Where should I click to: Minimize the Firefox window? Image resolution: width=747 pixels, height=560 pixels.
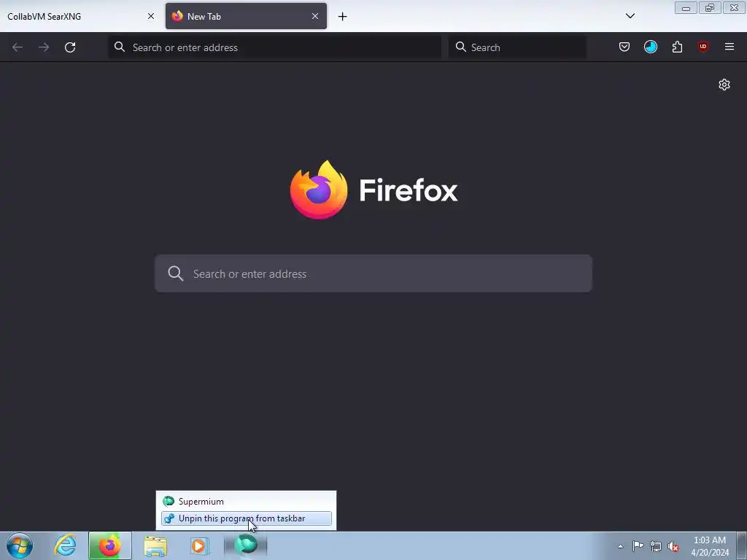686,8
